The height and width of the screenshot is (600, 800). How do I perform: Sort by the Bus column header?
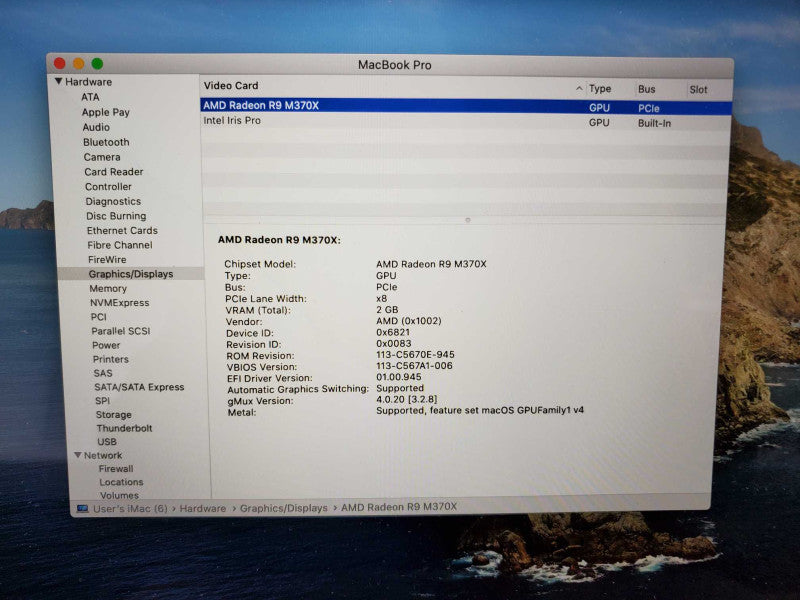click(x=646, y=89)
